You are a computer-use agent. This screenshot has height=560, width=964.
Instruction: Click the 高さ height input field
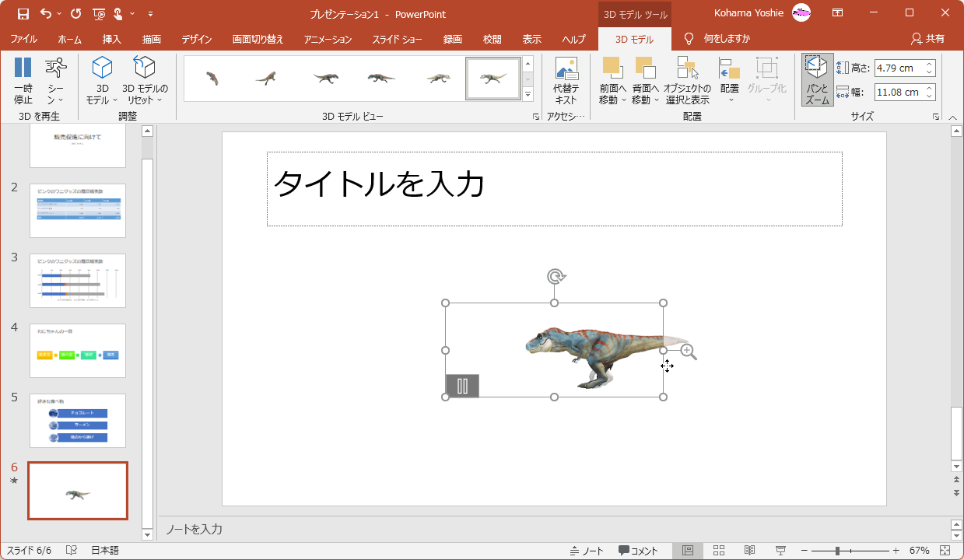point(898,68)
